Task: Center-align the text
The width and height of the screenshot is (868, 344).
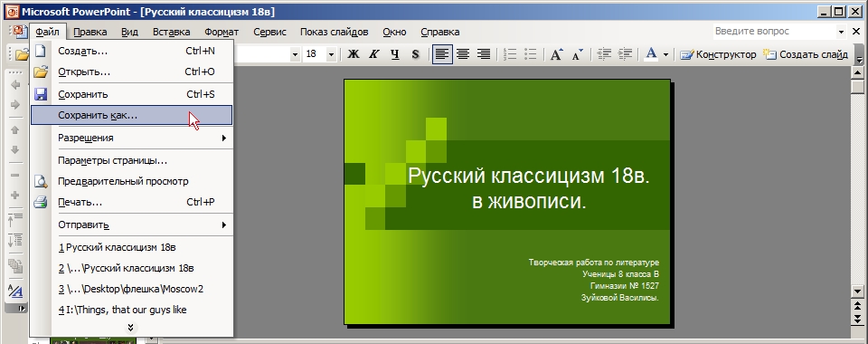Action: 463,54
